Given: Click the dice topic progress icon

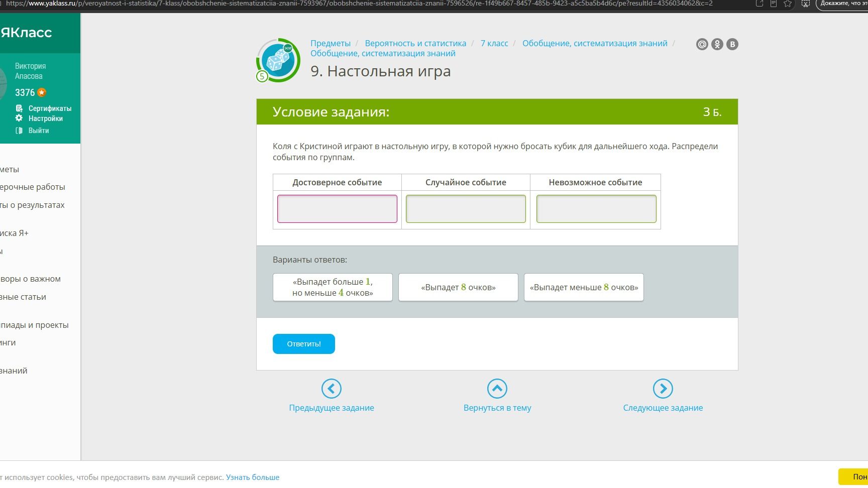Looking at the screenshot, I should (278, 60).
